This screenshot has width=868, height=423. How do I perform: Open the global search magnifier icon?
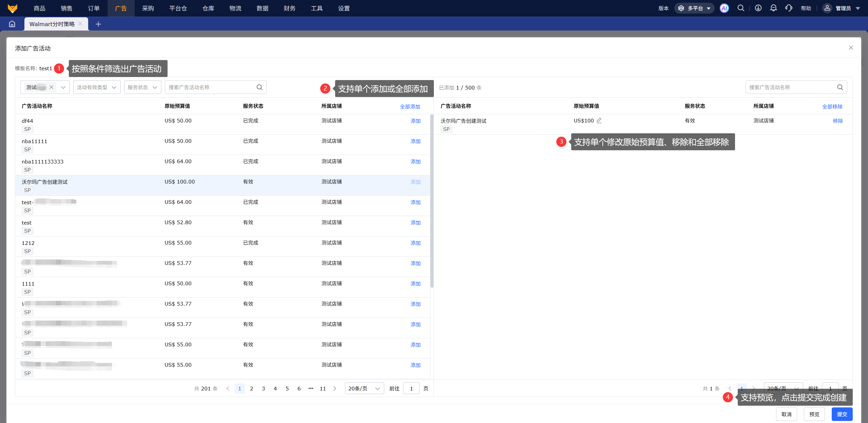(x=741, y=8)
